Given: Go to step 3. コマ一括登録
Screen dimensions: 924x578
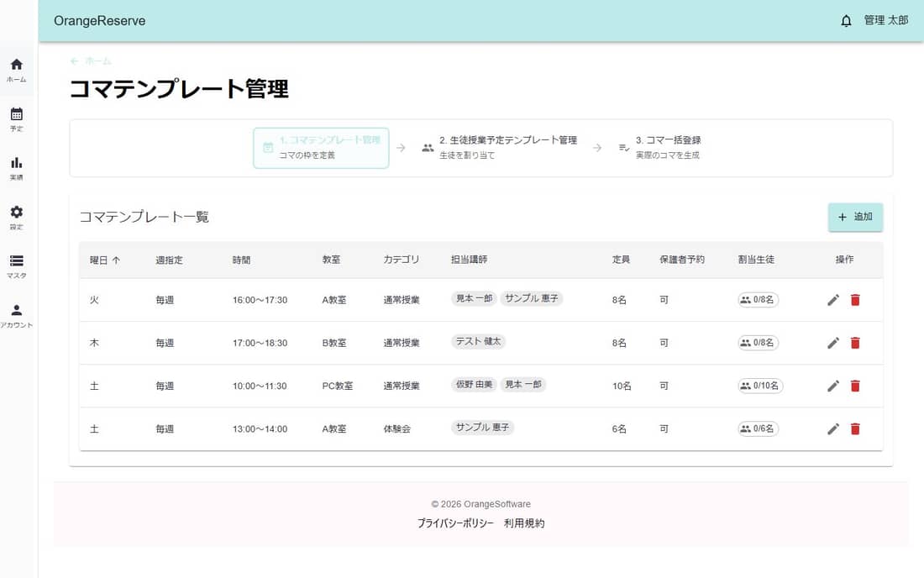Looking at the screenshot, I should [x=659, y=148].
